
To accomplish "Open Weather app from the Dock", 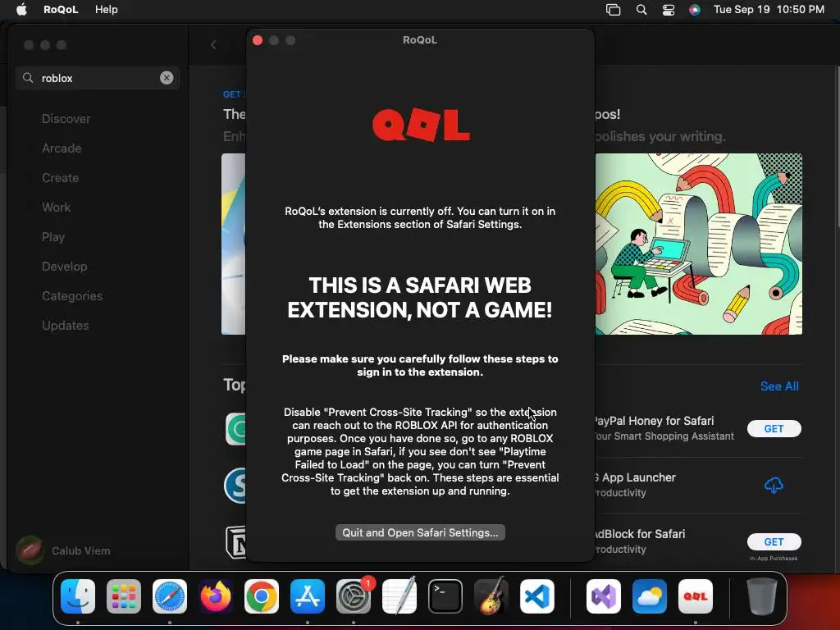I will 650,596.
